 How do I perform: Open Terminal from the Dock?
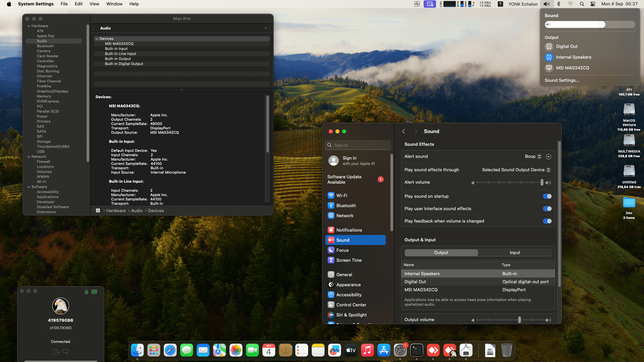(417, 350)
